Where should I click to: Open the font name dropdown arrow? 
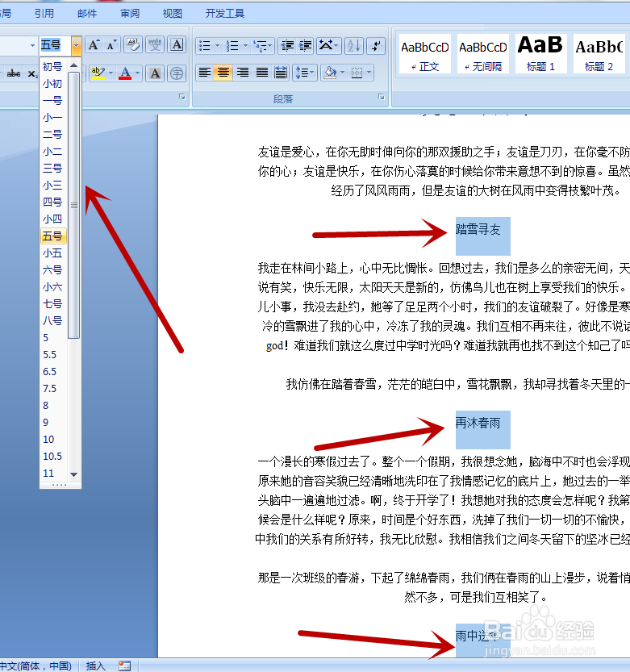(32, 45)
